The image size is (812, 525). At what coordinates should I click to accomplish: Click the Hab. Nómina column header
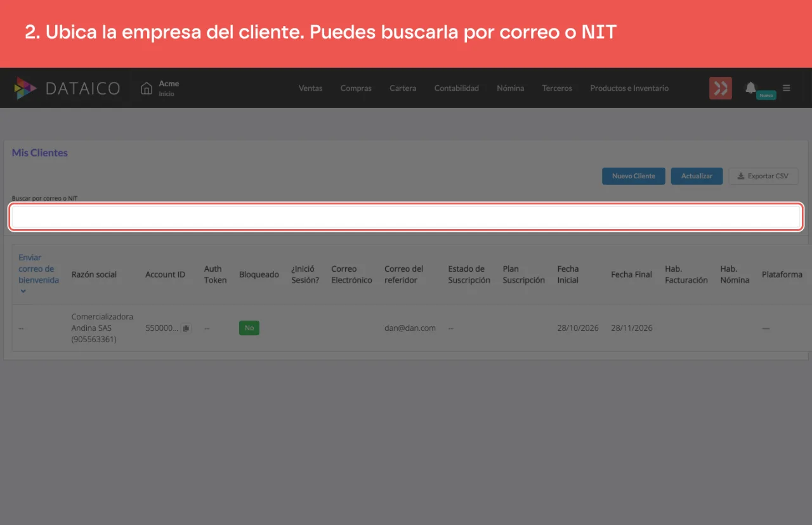coord(735,274)
